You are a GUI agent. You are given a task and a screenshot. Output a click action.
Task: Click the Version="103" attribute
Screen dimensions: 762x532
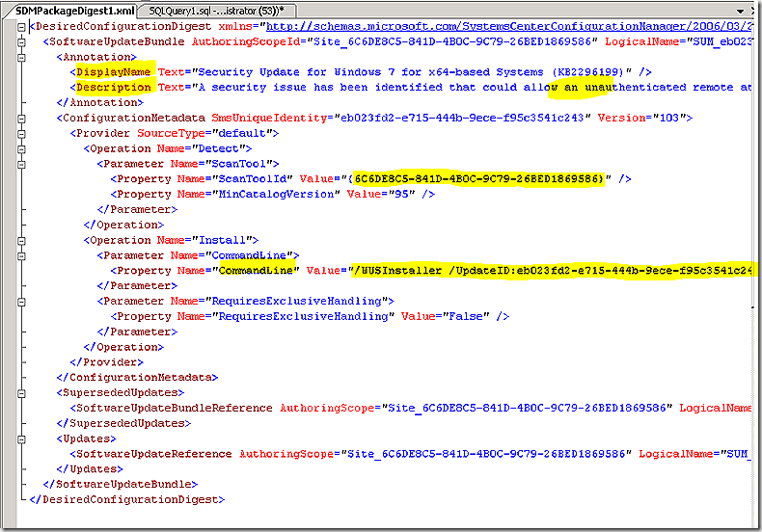tap(641, 118)
